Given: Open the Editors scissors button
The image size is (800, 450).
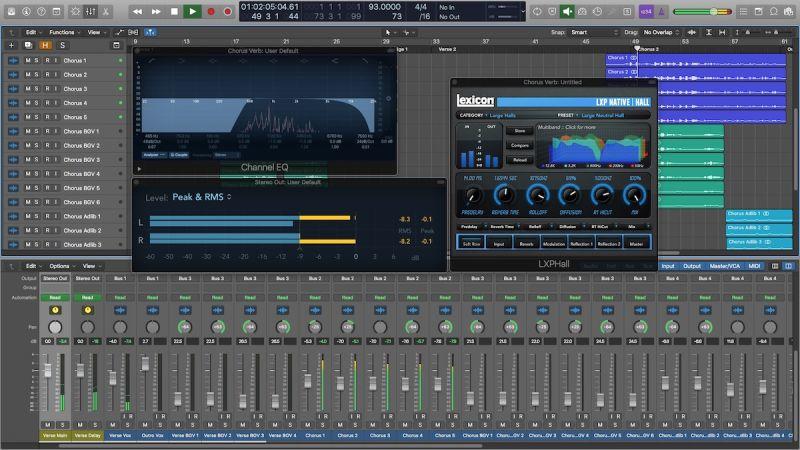Looking at the screenshot, I should pos(106,11).
